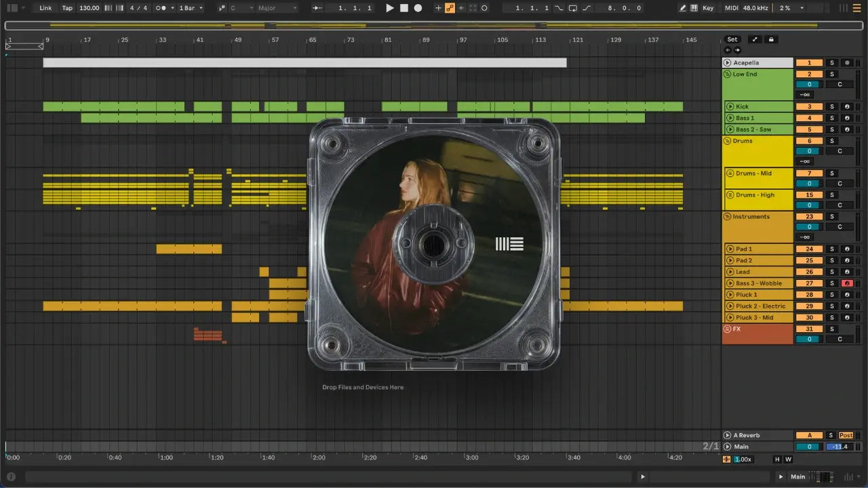
Task: Toggle the W width optimize button
Action: point(788,460)
